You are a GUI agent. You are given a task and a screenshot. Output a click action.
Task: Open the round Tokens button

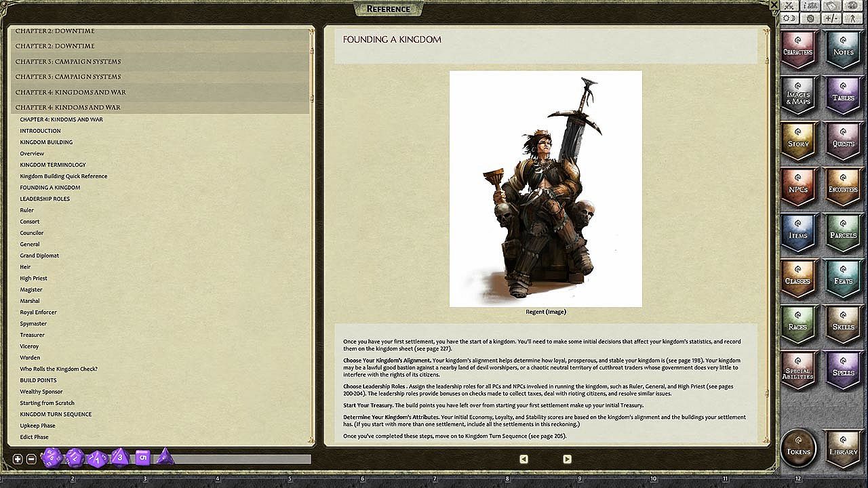click(798, 448)
